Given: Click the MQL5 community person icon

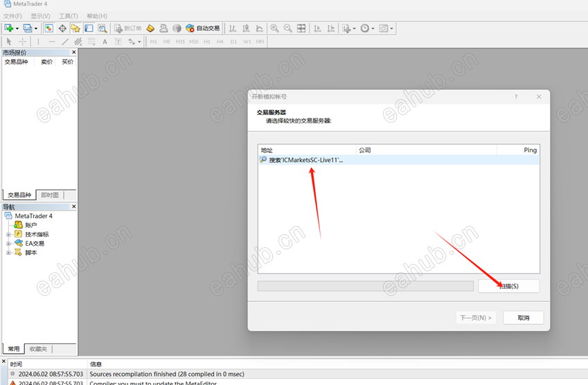Looking at the screenshot, I should (163, 28).
